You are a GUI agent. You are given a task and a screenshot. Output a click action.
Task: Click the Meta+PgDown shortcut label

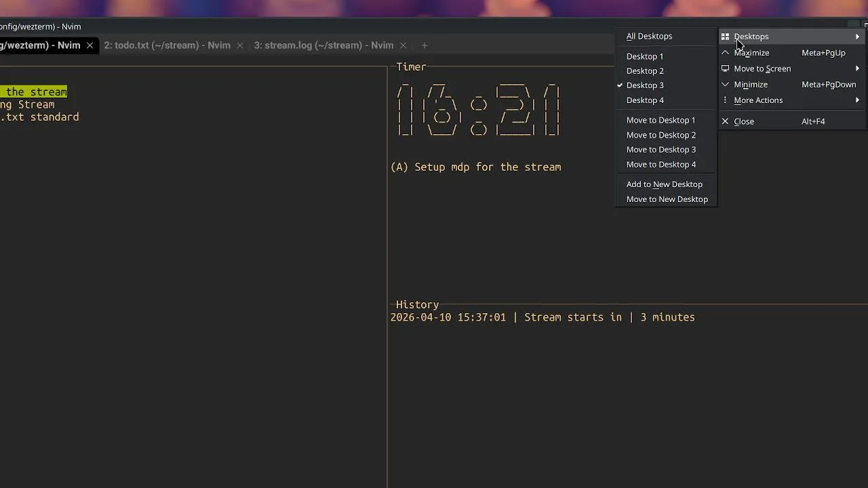[x=829, y=85]
